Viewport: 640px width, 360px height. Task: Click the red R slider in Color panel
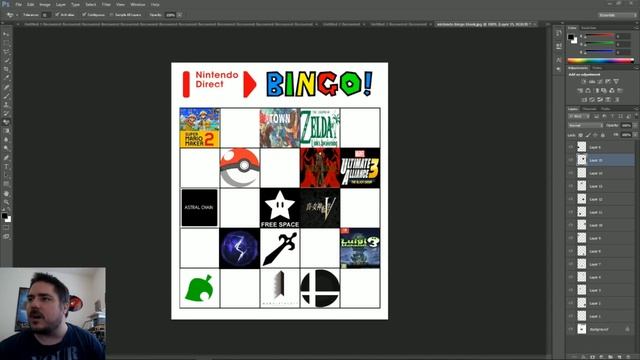point(599,36)
